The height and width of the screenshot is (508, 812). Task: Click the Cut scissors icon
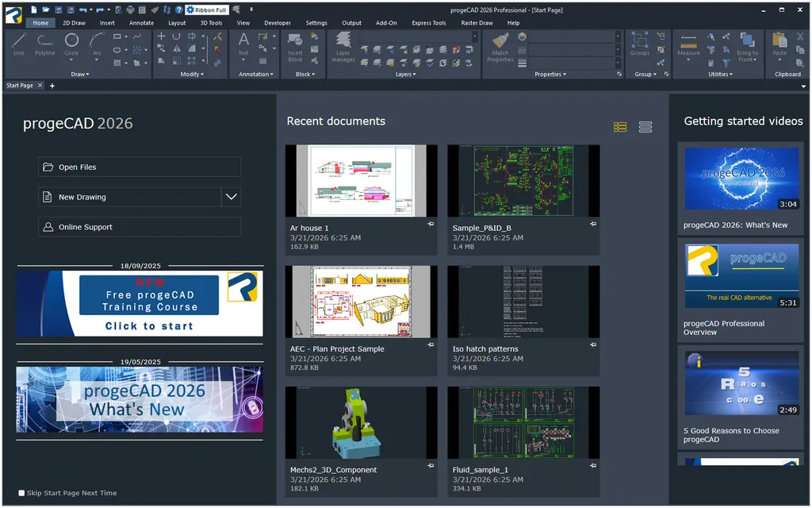click(x=801, y=37)
